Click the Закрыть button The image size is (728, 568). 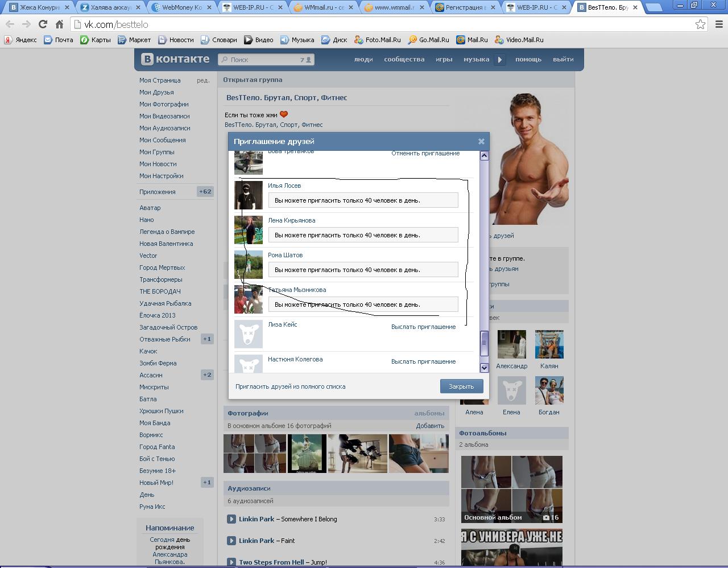tap(461, 386)
